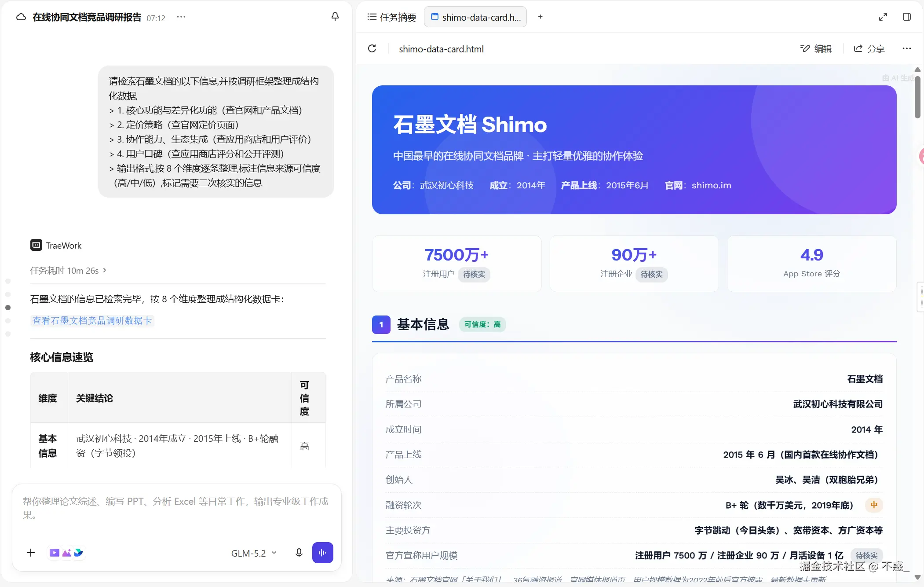
Task: Click the 可信度:高 badge
Action: 482,324
